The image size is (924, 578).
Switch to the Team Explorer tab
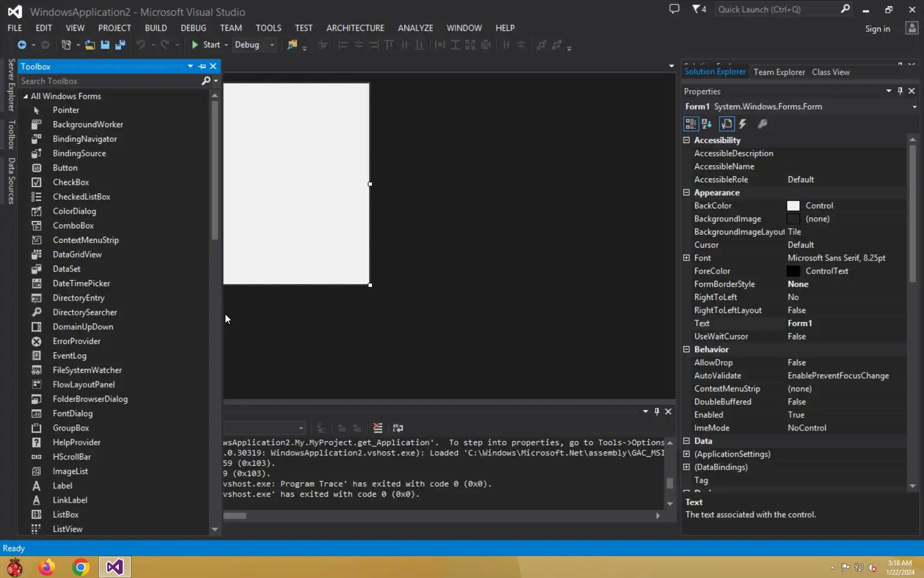coord(779,72)
